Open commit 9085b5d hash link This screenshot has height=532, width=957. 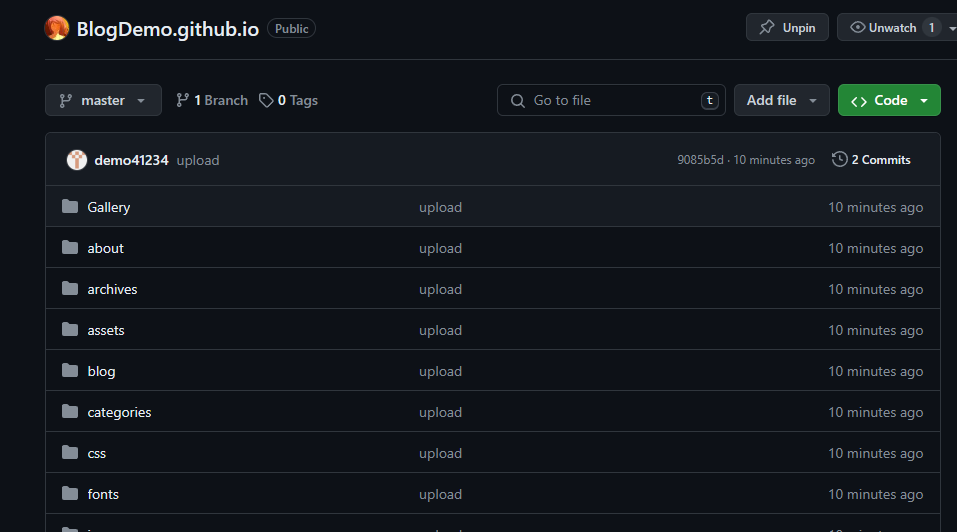tap(700, 160)
